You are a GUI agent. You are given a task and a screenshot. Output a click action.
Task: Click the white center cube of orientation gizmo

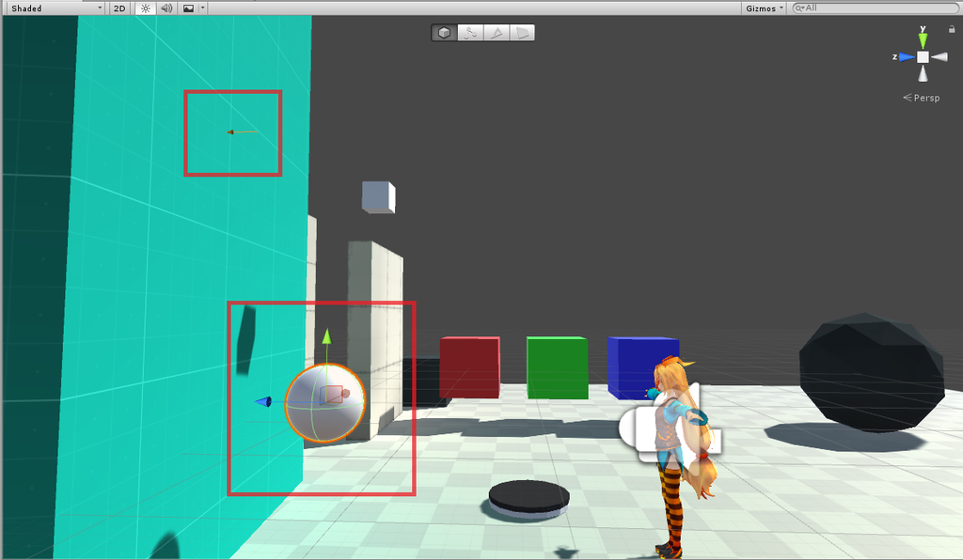pos(923,57)
